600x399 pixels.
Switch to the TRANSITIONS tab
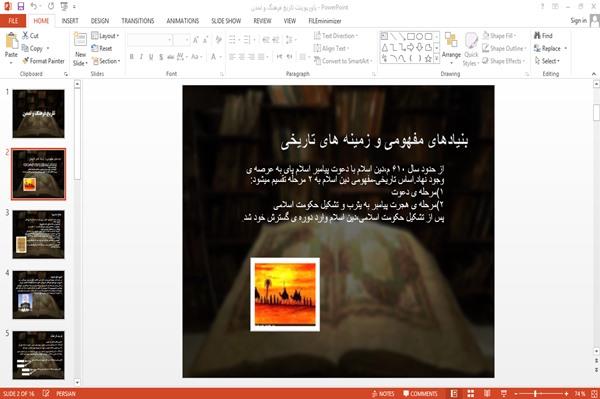pos(138,21)
